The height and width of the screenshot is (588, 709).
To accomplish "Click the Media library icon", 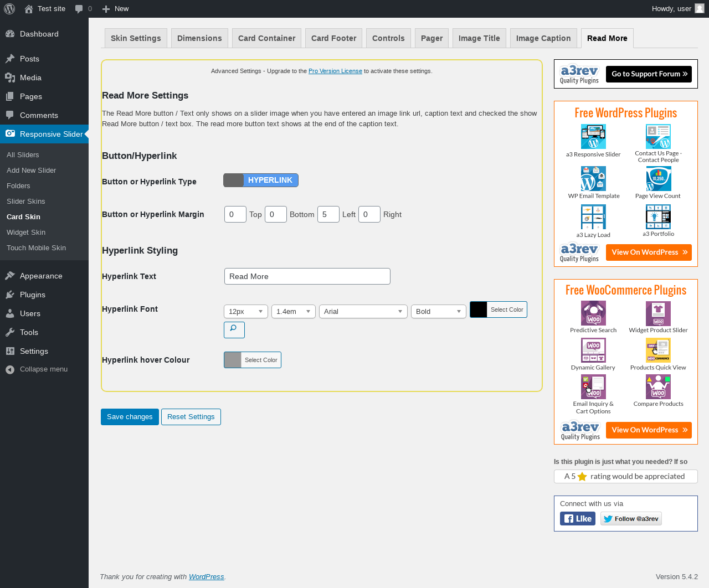I will click(x=10, y=78).
